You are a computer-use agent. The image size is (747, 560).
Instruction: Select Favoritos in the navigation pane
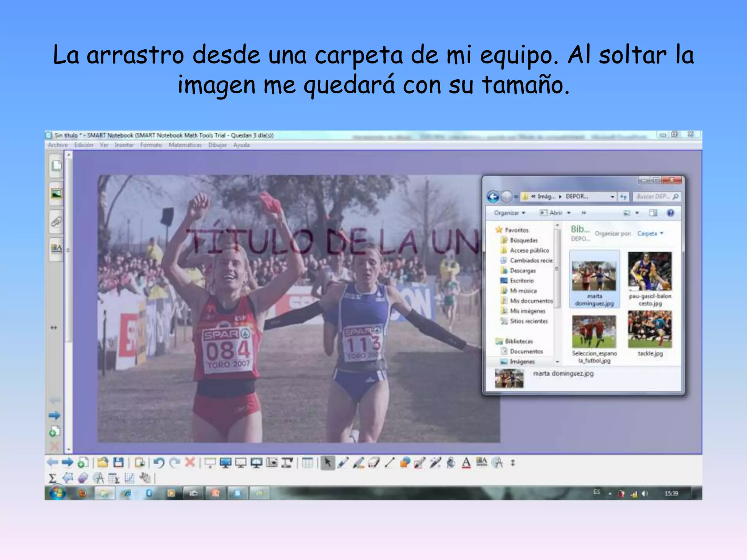click(x=516, y=230)
